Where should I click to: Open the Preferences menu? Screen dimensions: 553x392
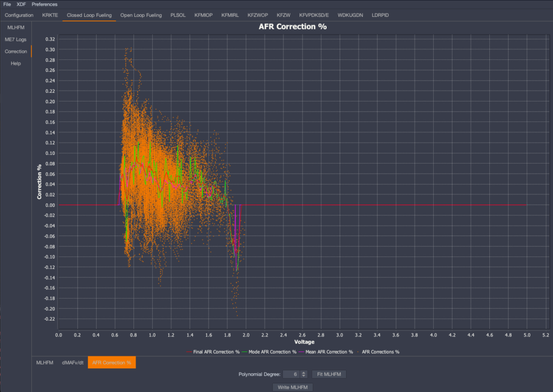[x=44, y=4]
